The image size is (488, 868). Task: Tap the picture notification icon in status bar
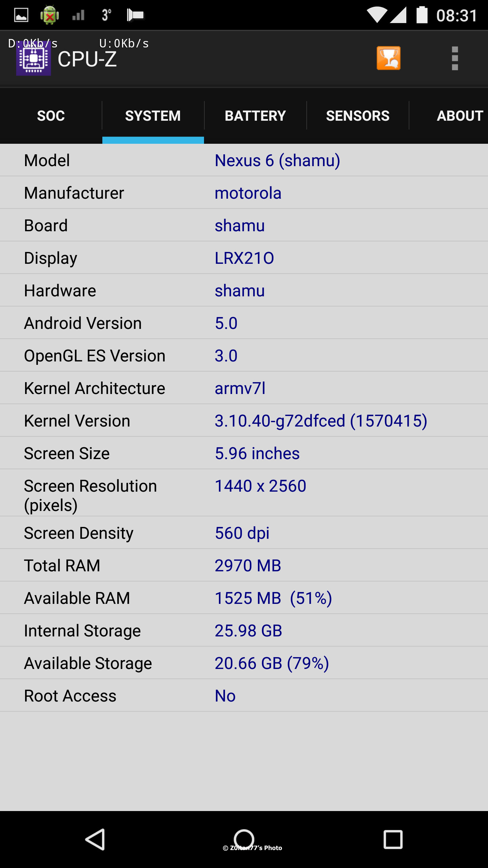click(21, 15)
